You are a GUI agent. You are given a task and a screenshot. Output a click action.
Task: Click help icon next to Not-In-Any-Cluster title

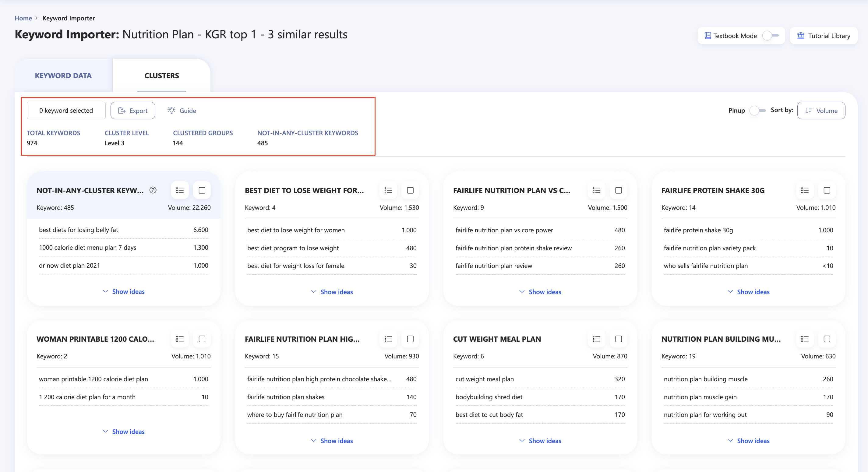(153, 190)
